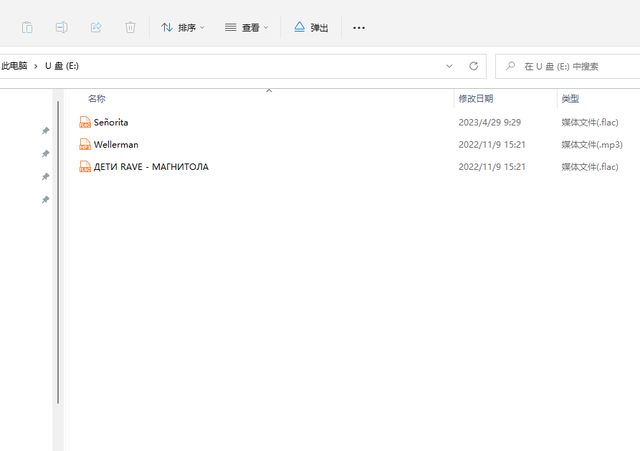Click the rename icon in toolbar
The image size is (640, 451).
coord(62,27)
